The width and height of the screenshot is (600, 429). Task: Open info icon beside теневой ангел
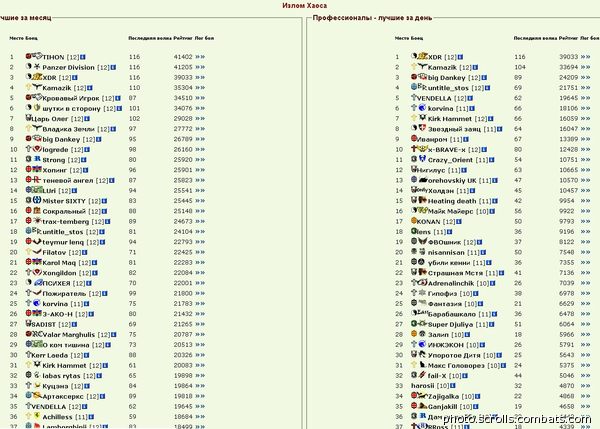click(x=111, y=181)
